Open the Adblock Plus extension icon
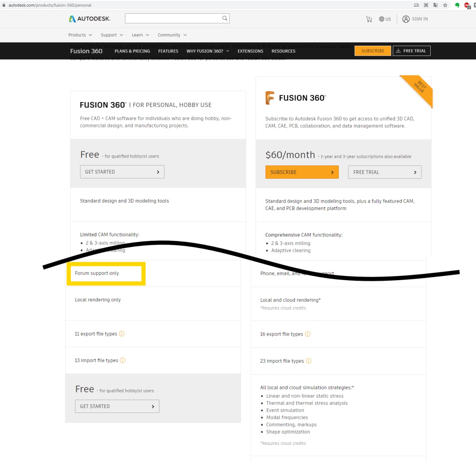Image resolution: width=476 pixels, height=469 pixels. [x=467, y=5]
